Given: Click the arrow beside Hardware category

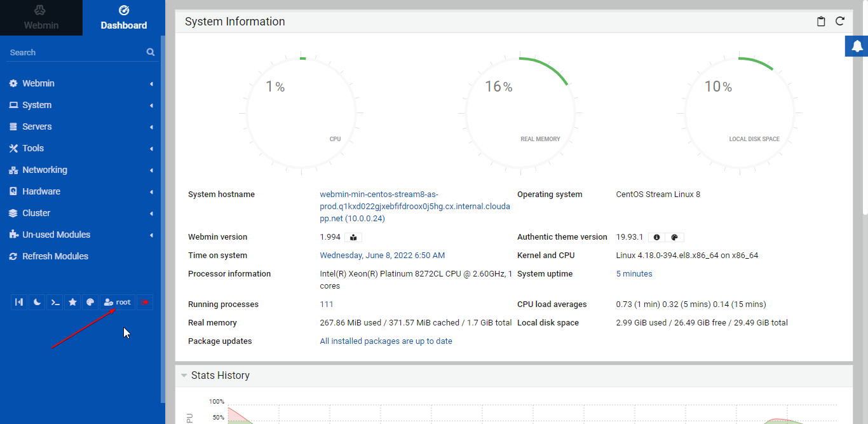Looking at the screenshot, I should pyautogui.click(x=151, y=192).
